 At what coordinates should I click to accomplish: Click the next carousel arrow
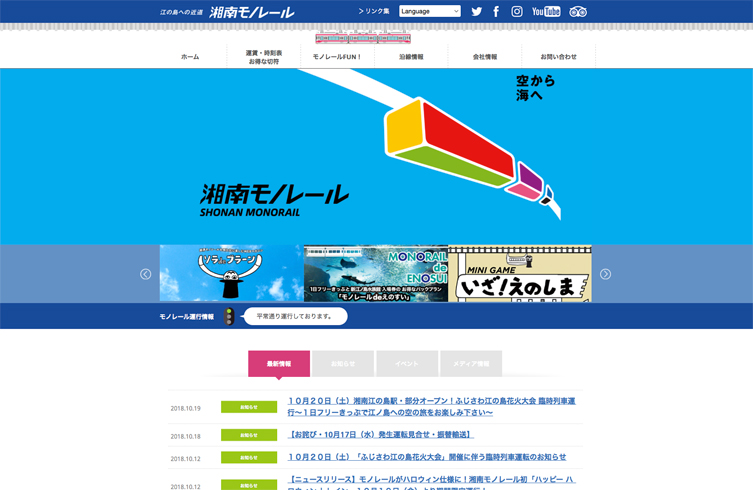tap(605, 274)
